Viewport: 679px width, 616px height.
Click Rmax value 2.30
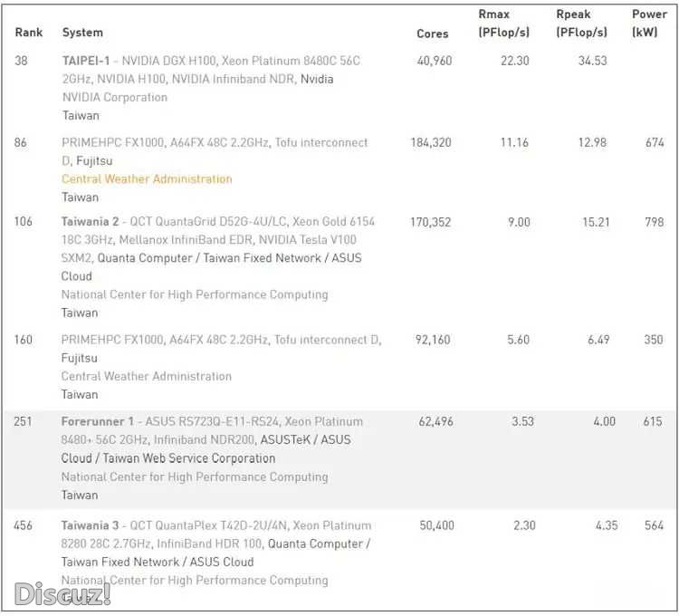point(524,525)
